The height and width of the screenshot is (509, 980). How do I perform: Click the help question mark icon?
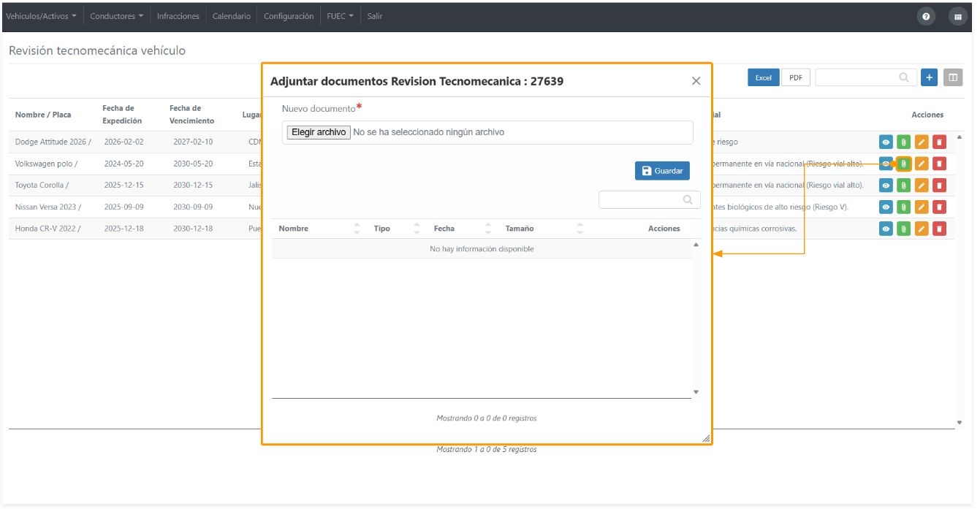(926, 16)
